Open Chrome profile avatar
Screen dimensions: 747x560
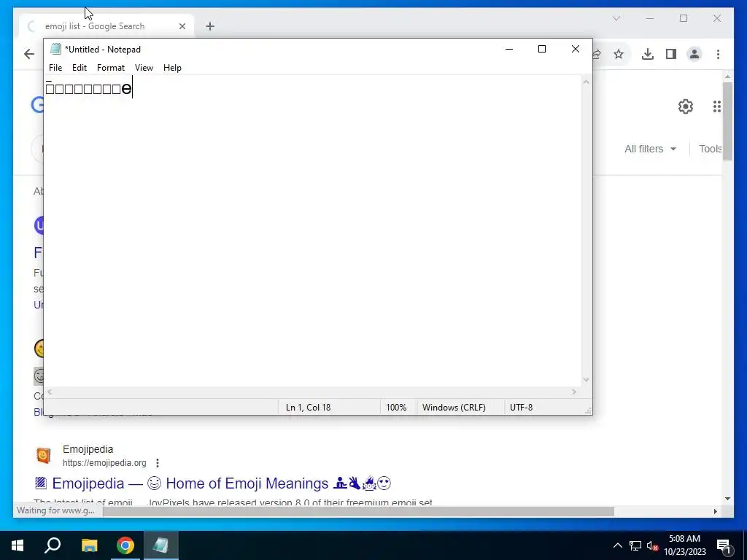click(x=694, y=54)
